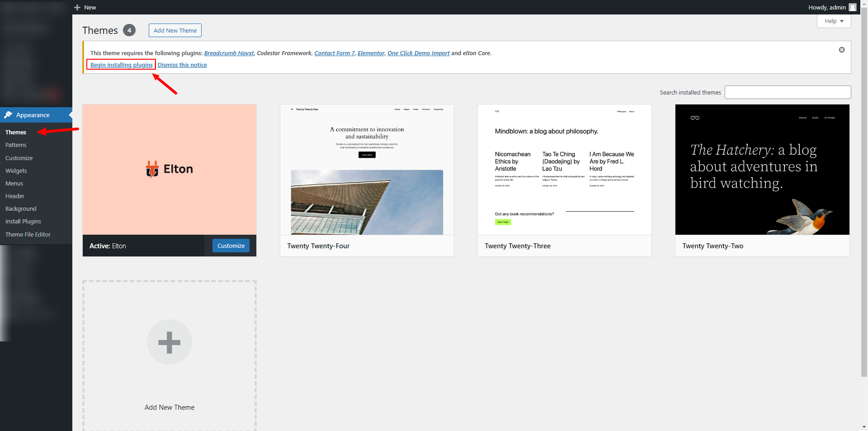Viewport: 868px width, 431px height.
Task: Open the Contact Form 7 link
Action: 334,53
